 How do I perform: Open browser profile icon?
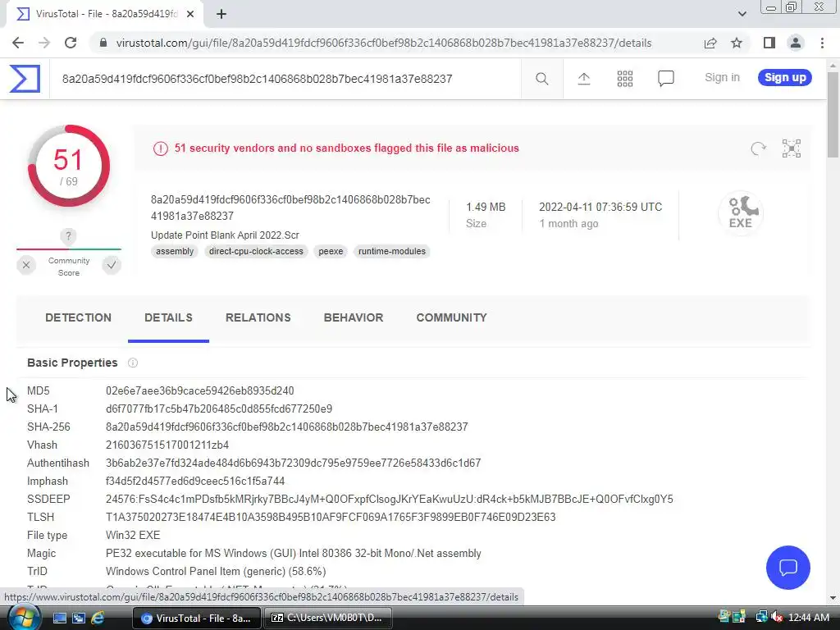[x=796, y=43]
